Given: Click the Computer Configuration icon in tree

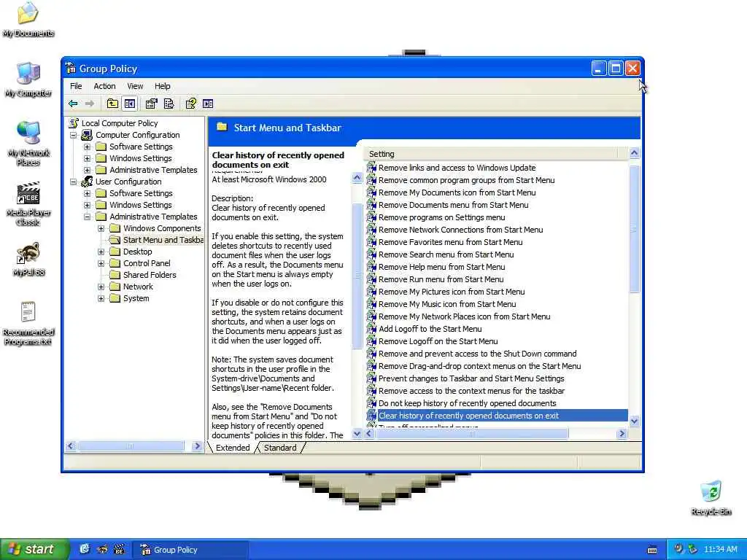Looking at the screenshot, I should [87, 135].
